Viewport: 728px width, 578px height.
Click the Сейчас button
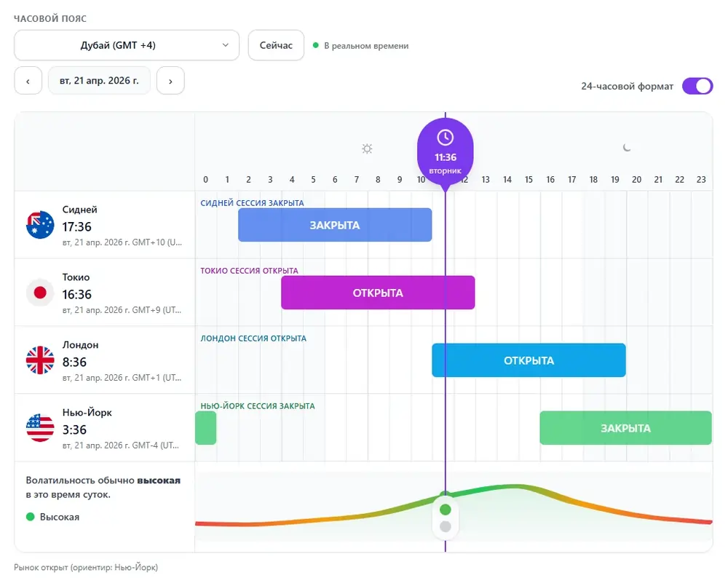point(276,45)
